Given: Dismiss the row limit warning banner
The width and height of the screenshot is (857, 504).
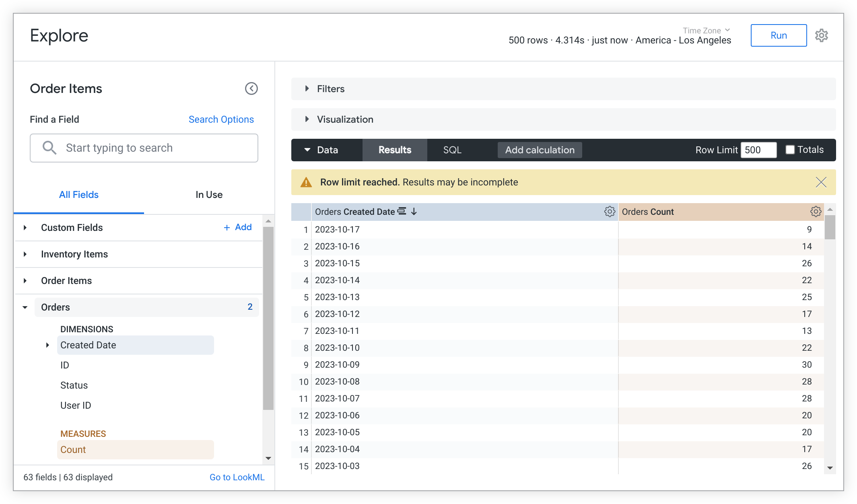Looking at the screenshot, I should pyautogui.click(x=821, y=182).
